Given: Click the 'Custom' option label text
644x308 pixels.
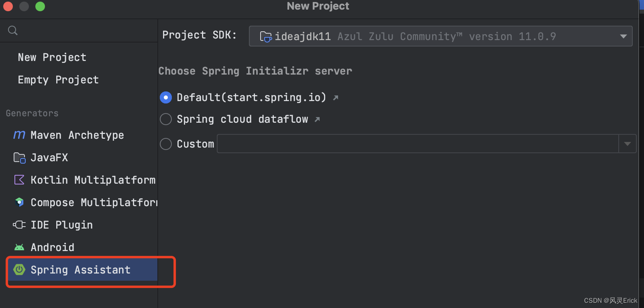Looking at the screenshot, I should click(x=196, y=144).
